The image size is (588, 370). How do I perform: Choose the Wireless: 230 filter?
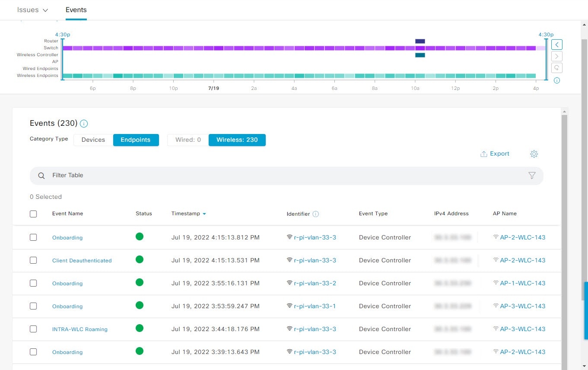pyautogui.click(x=237, y=140)
